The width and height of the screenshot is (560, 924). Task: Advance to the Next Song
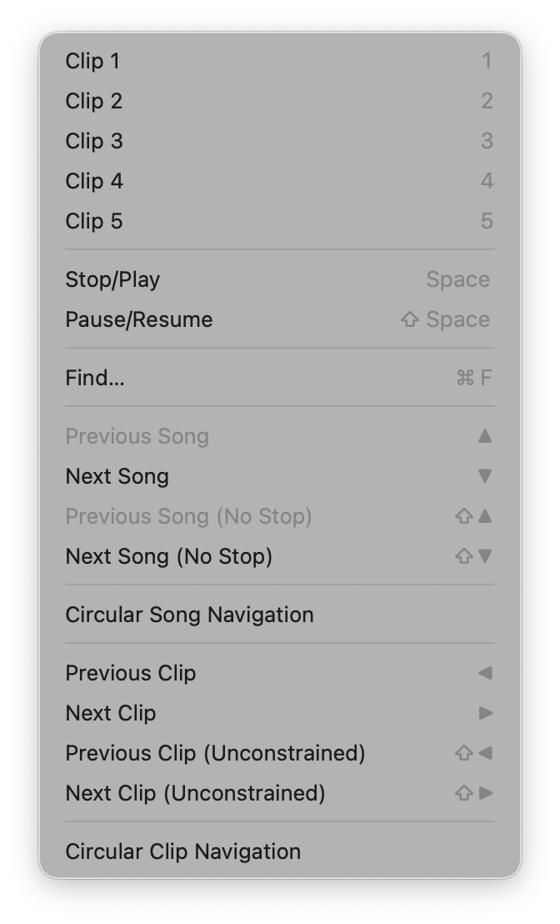click(117, 476)
